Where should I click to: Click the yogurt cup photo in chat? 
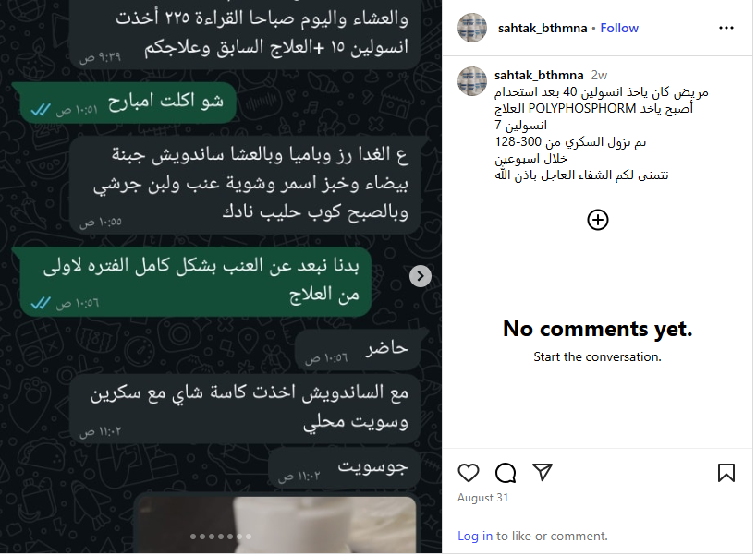[x=275, y=525]
